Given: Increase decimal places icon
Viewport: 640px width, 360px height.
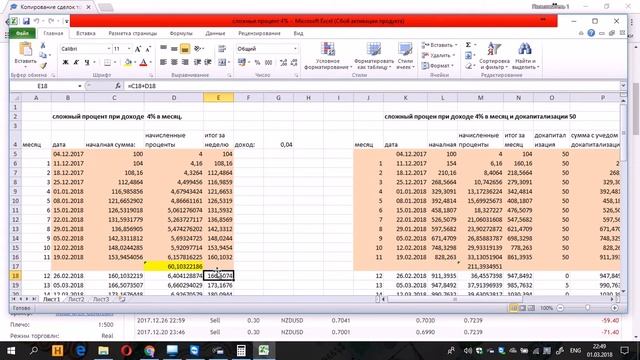Looking at the screenshot, I should click(283, 62).
